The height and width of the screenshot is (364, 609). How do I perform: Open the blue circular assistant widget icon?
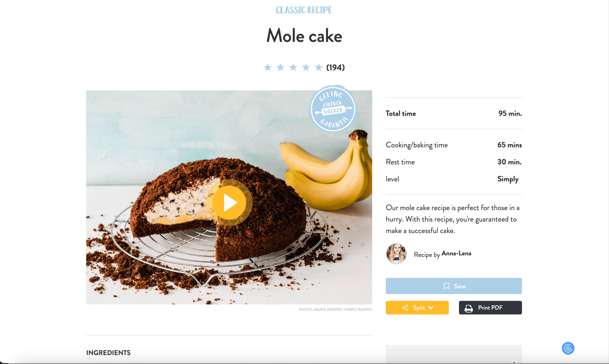[568, 348]
